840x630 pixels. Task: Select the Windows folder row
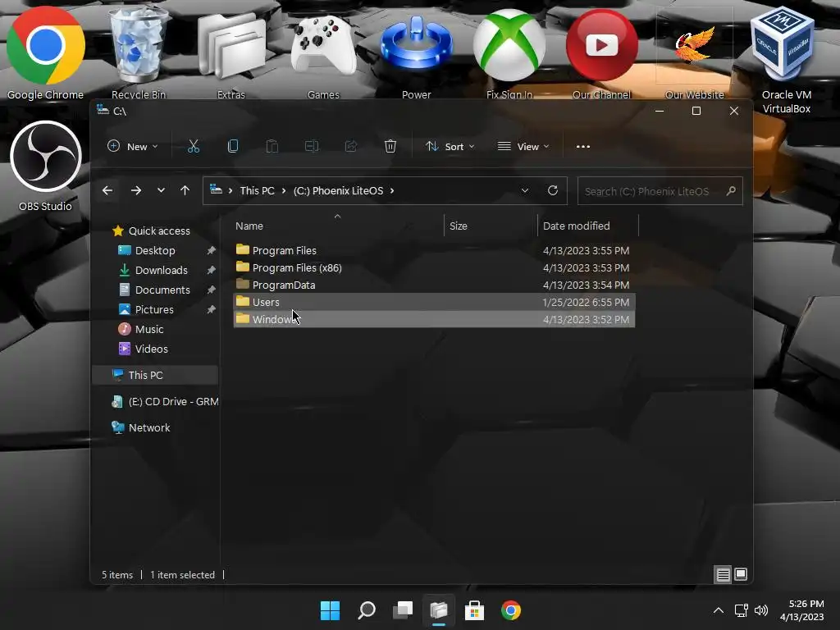434,319
